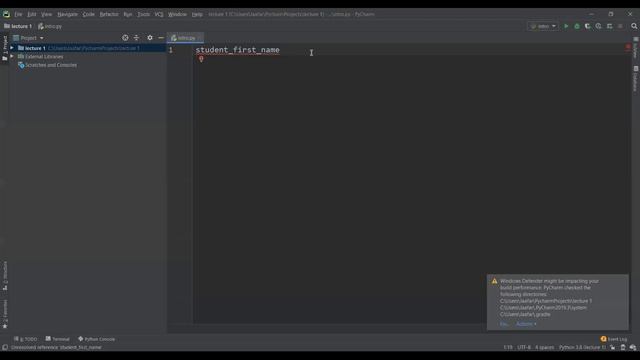The width and height of the screenshot is (640, 360).
Task: Toggle the Python Console tool window
Action: click(x=96, y=339)
